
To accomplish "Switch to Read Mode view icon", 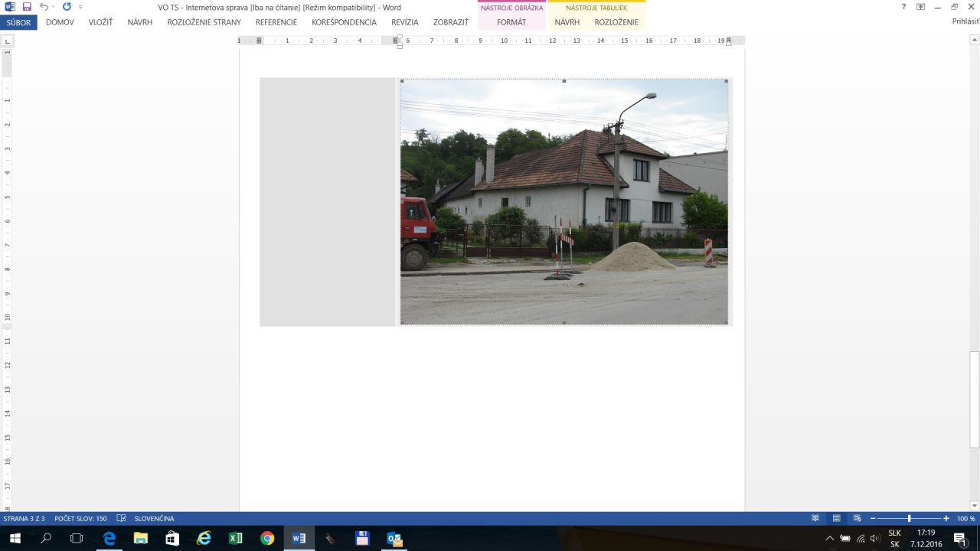I will point(815,519).
